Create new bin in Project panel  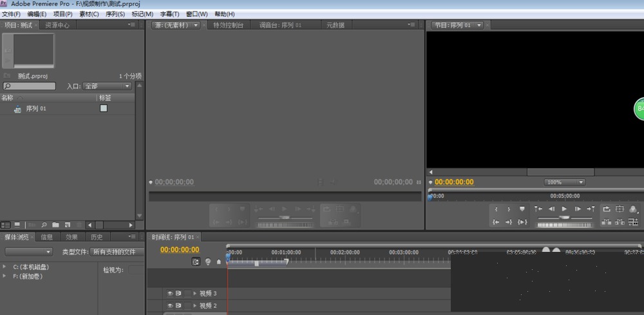point(55,225)
